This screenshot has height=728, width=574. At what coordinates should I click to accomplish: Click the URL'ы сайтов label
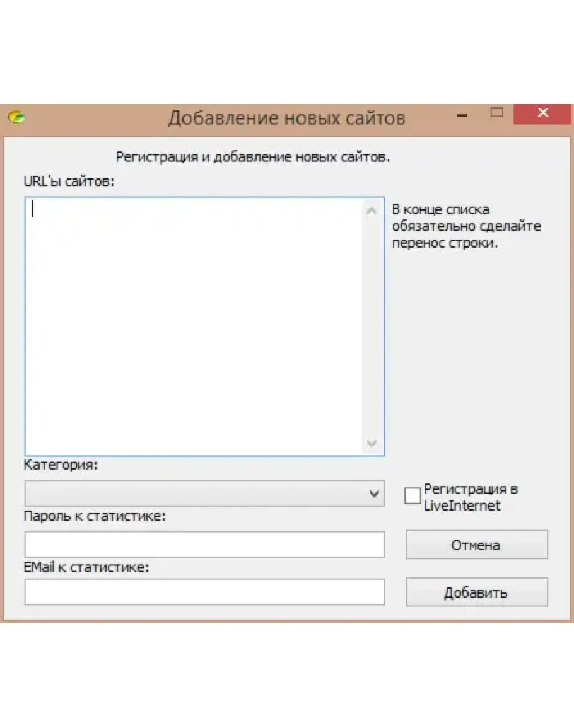pos(69,181)
